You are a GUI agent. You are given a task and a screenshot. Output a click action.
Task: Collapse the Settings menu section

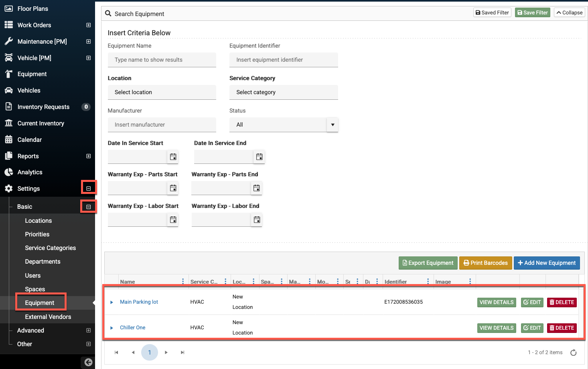pyautogui.click(x=89, y=188)
